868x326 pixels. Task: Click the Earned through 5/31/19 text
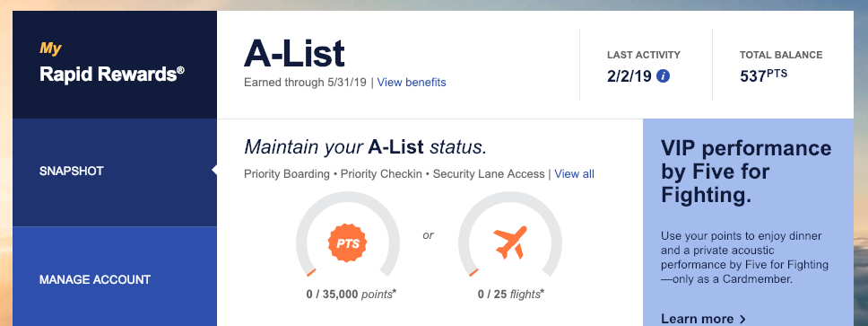305,83
